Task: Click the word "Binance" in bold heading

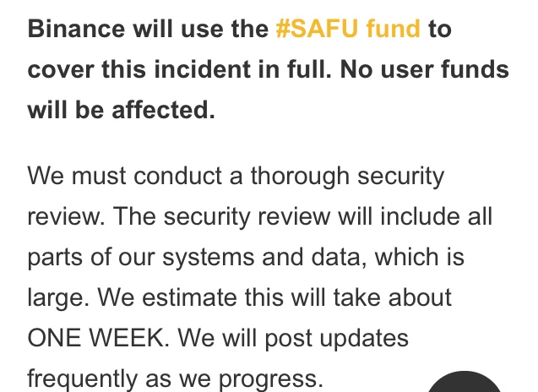Action: tap(78, 30)
